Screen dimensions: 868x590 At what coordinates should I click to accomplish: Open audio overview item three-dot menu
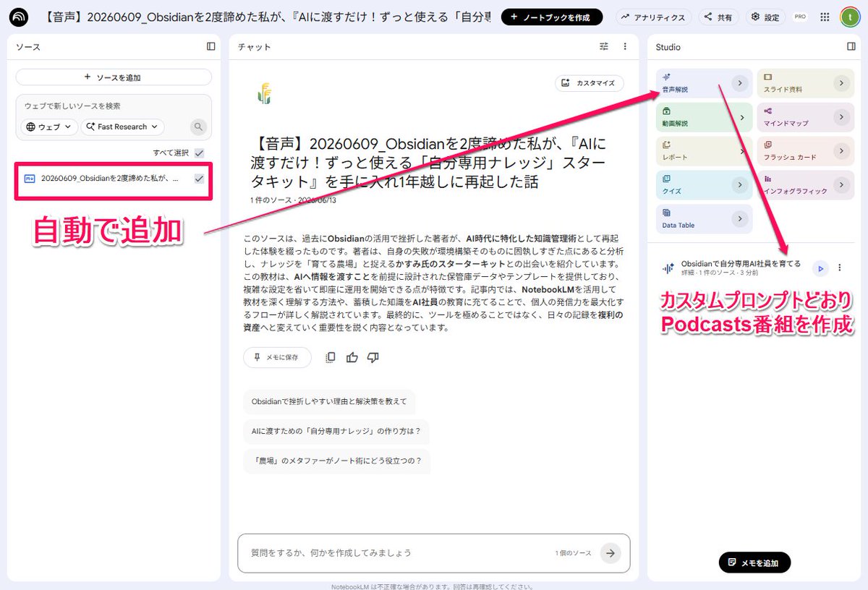point(839,268)
